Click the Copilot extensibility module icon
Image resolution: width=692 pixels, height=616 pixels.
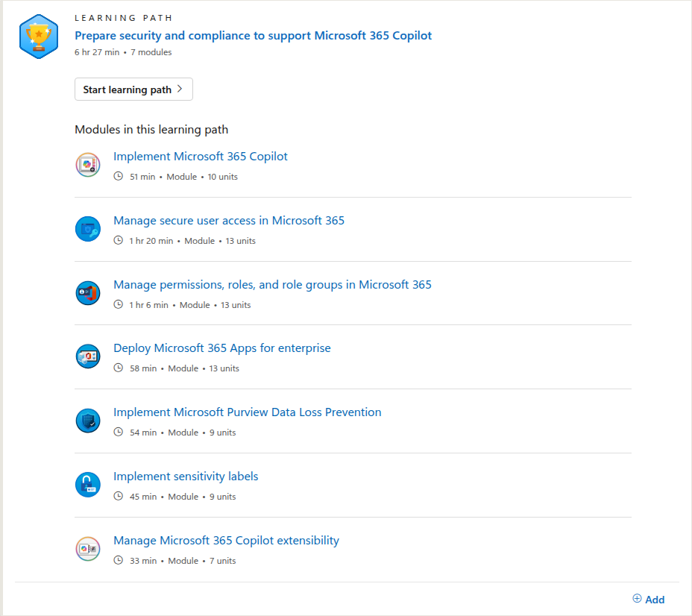pyautogui.click(x=88, y=549)
